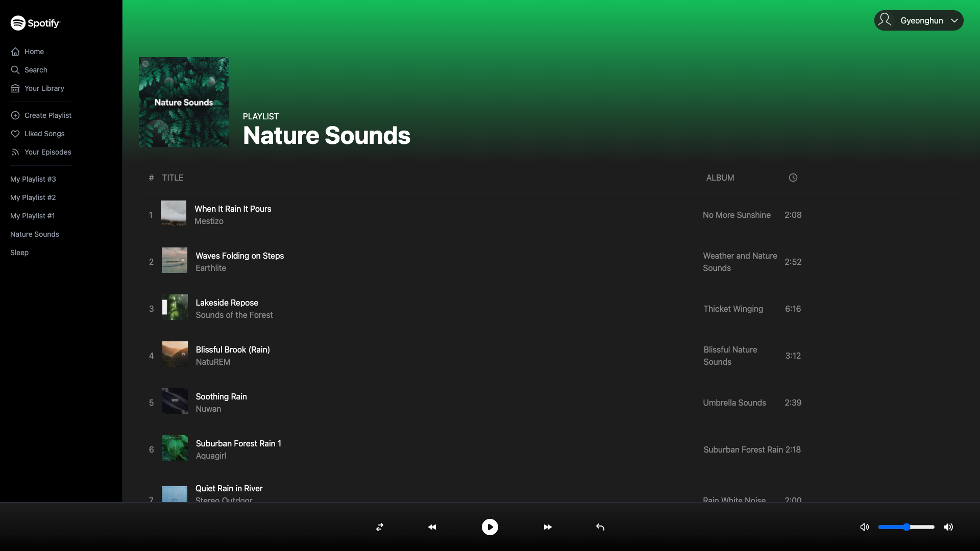Open album Suburban Forest Rain
This screenshot has width=980, height=551.
click(743, 449)
